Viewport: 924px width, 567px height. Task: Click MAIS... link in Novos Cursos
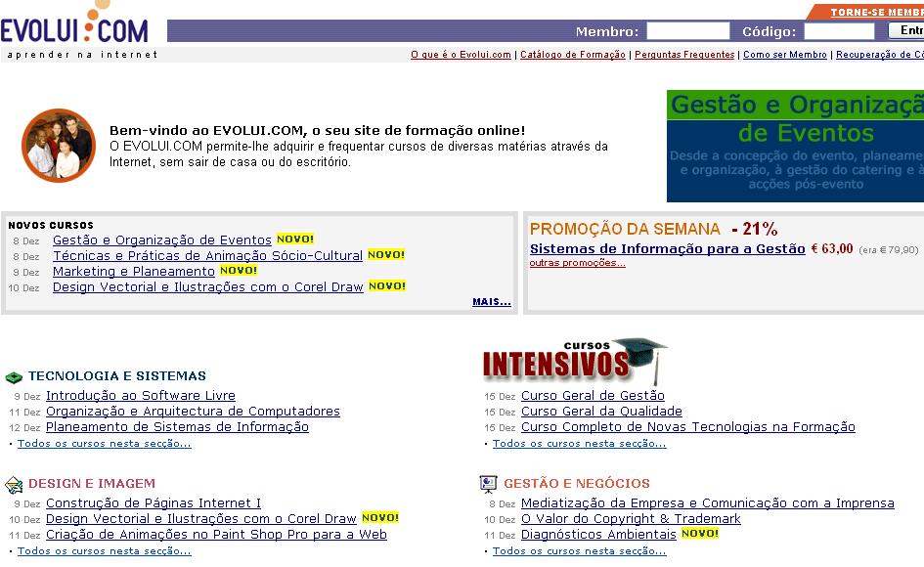(x=492, y=302)
